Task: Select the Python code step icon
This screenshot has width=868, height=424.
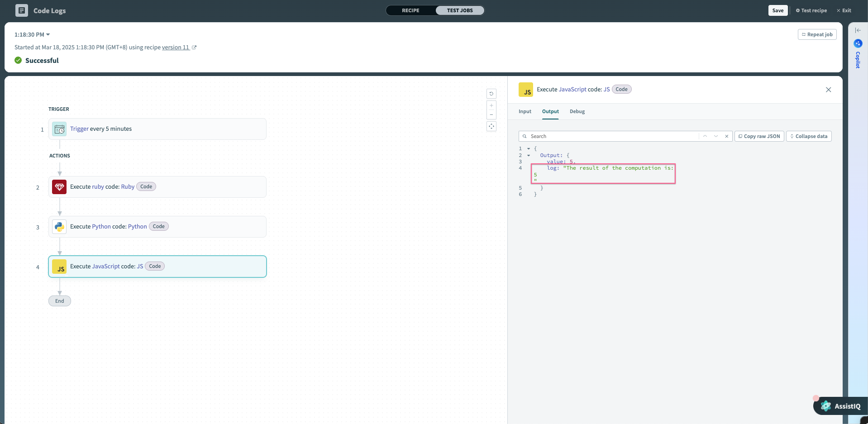Action: pos(59,226)
